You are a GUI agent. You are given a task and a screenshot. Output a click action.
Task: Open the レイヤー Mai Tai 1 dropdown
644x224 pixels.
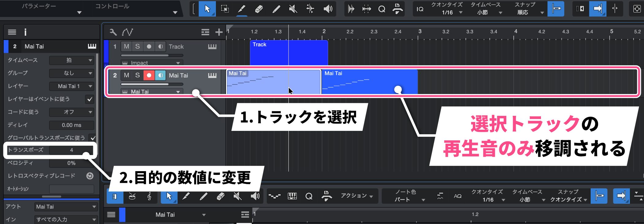coord(71,86)
